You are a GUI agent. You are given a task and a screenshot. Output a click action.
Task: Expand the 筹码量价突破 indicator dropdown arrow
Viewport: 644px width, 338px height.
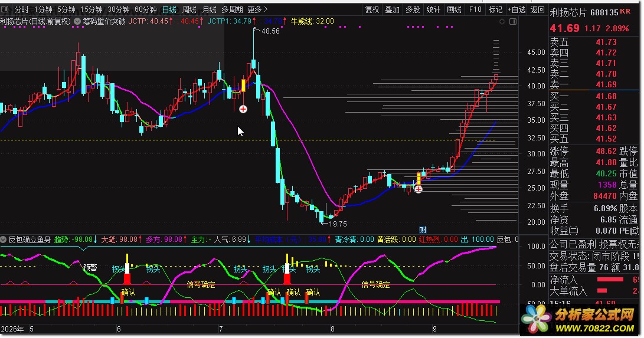(x=77, y=21)
